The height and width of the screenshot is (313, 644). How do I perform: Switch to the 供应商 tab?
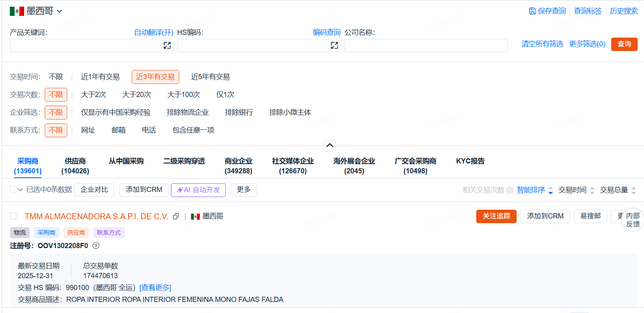(x=75, y=166)
